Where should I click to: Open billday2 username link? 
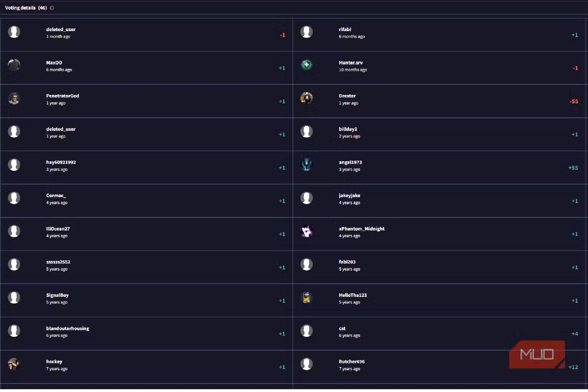pos(348,129)
